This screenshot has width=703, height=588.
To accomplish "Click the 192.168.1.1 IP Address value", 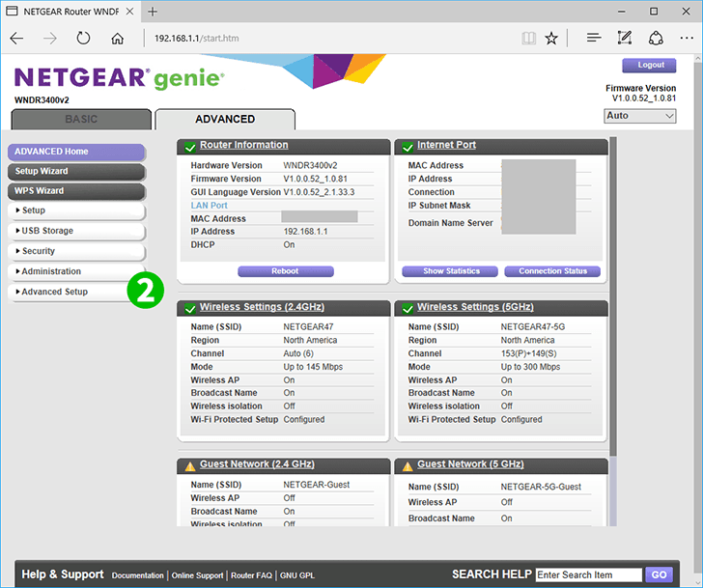I will pos(305,232).
